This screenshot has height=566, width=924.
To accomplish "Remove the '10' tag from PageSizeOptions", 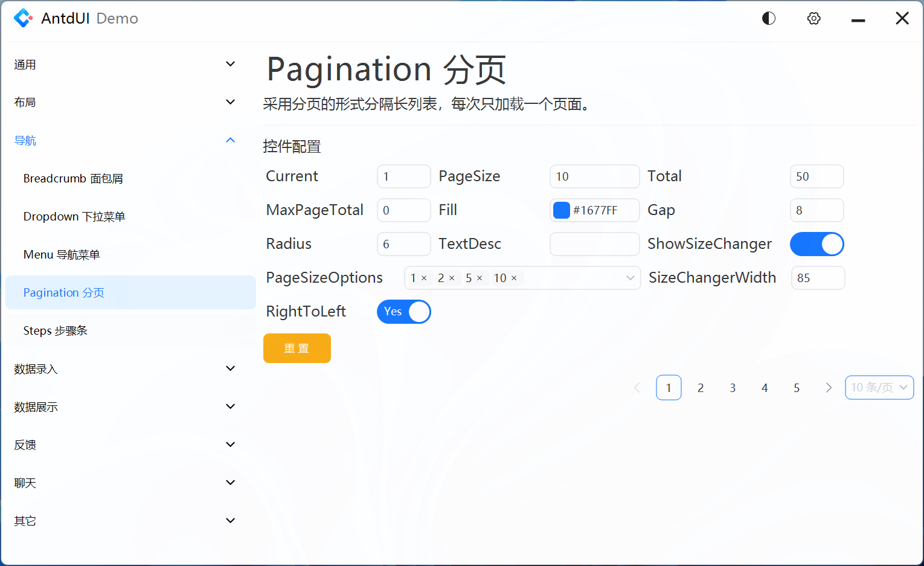I will click(x=515, y=278).
